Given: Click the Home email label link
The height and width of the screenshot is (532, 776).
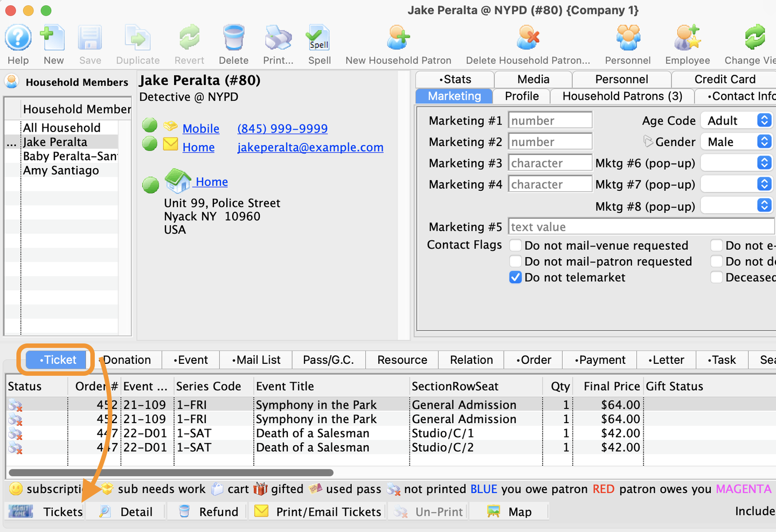Looking at the screenshot, I should pyautogui.click(x=198, y=147).
